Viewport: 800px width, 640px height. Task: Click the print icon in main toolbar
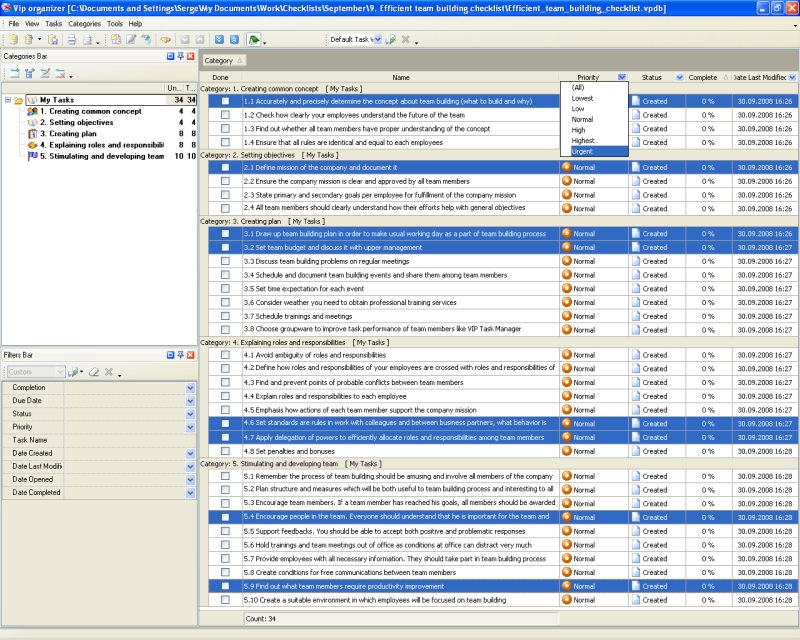[70, 40]
